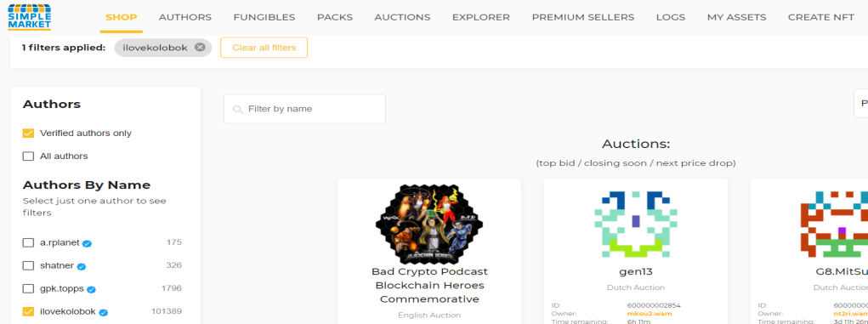Uncheck the ilovekolobok author checkbox
868x324 pixels.
pyautogui.click(x=28, y=311)
